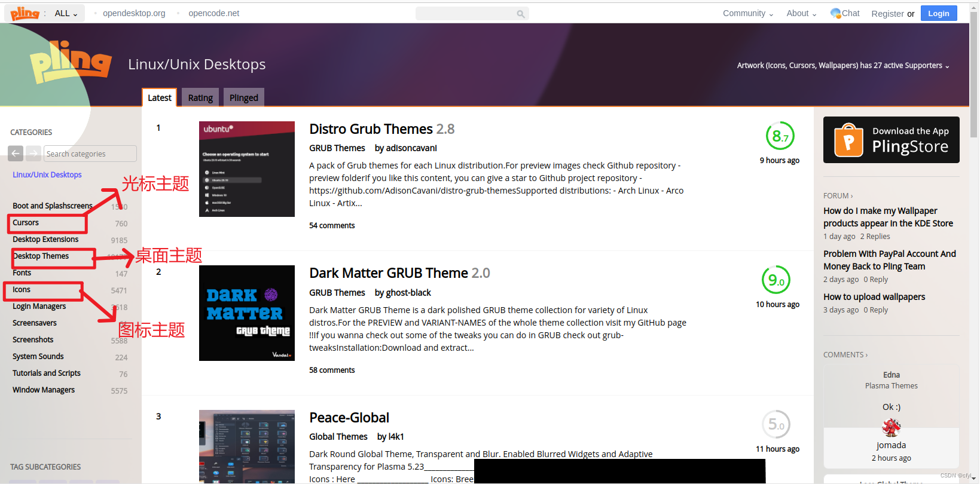Screen dimensions: 980x484
Task: Expand the COMMENTS section link
Action: pos(845,355)
